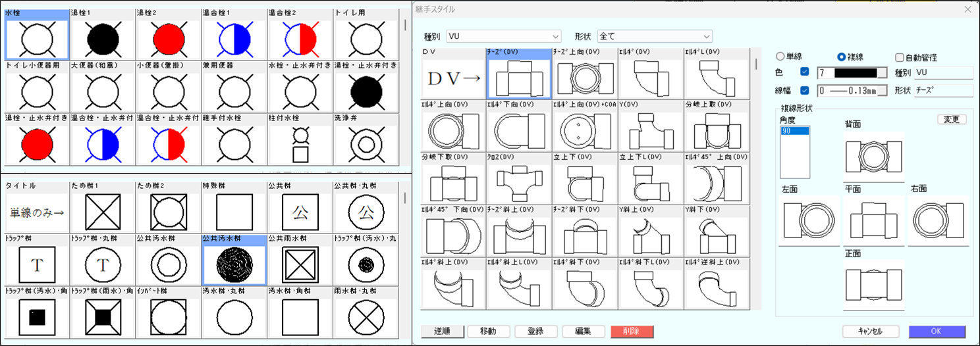Select the 湯栓2 red faucet symbol
Screen dimensions: 980x346
coord(168,38)
